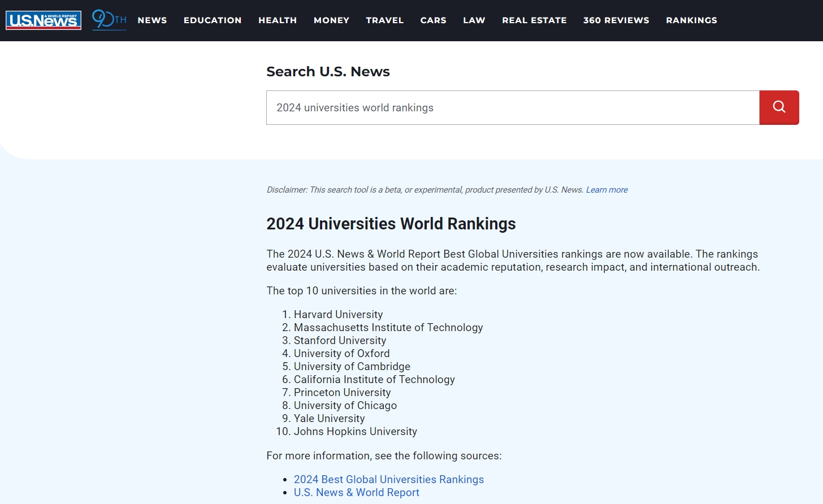Select University of Oxford list item
The image size is (823, 504).
[x=341, y=353]
